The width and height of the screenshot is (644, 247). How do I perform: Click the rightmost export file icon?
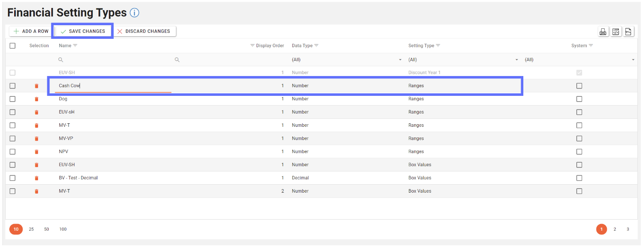click(628, 31)
